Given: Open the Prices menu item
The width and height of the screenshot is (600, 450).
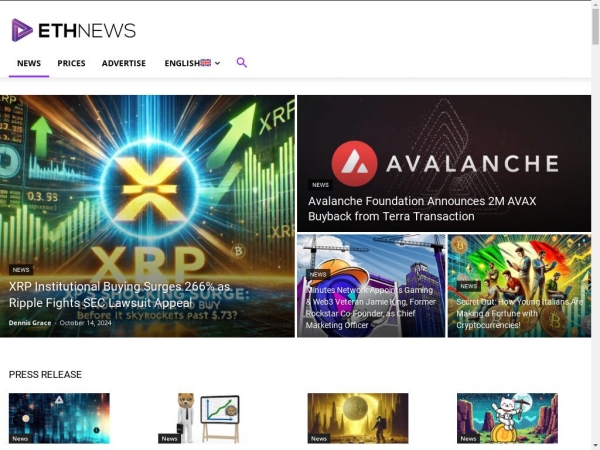Looking at the screenshot, I should [72, 63].
